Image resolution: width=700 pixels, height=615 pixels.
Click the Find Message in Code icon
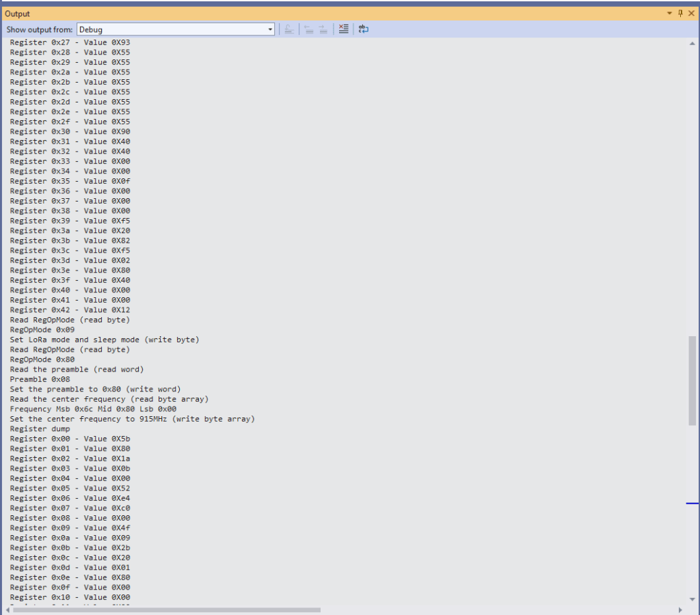(x=289, y=29)
